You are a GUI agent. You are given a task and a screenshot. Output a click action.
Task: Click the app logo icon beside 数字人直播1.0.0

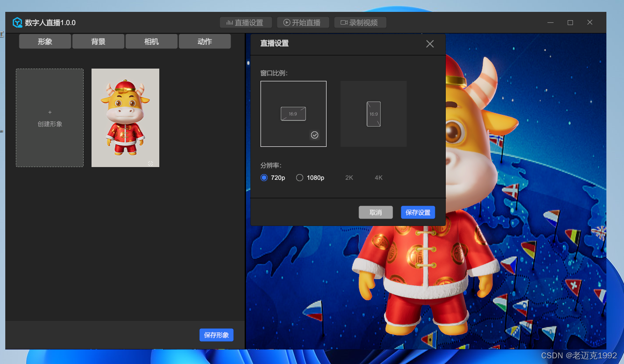pos(17,22)
